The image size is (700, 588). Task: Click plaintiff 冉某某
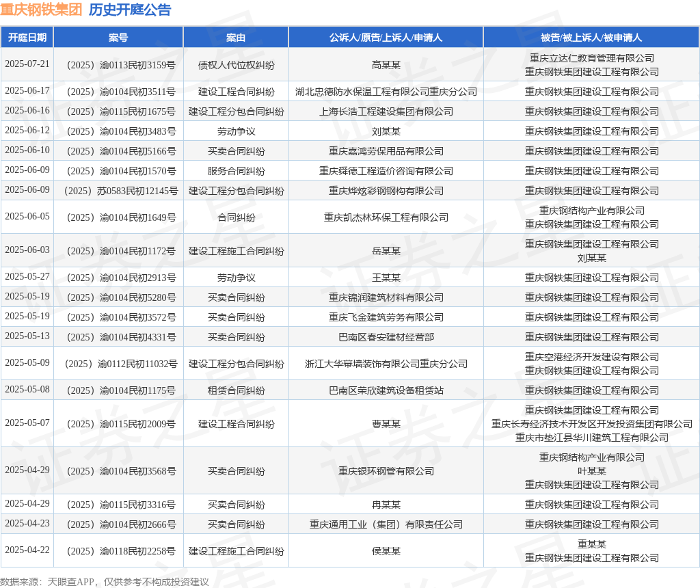click(386, 505)
